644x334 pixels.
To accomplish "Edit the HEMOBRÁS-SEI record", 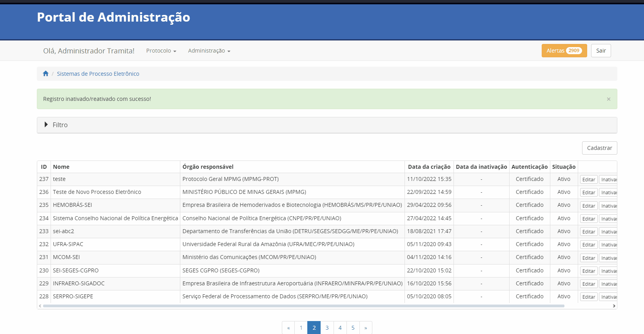I will pos(588,206).
